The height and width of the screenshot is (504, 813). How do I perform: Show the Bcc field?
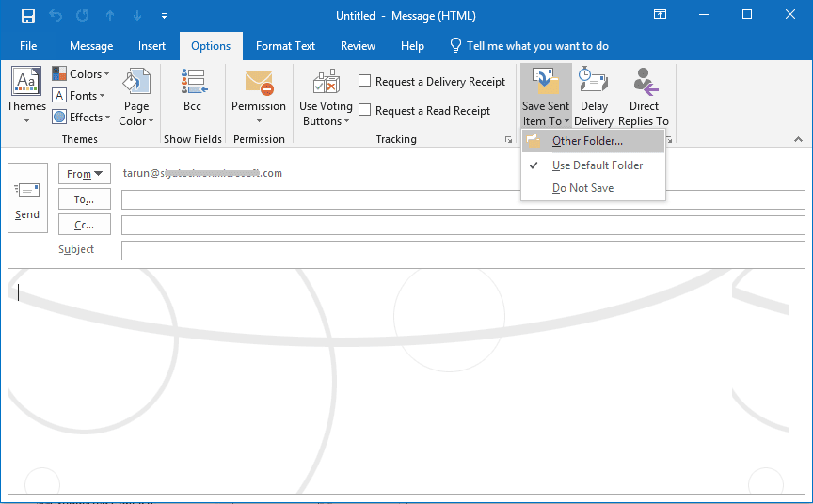point(192,90)
